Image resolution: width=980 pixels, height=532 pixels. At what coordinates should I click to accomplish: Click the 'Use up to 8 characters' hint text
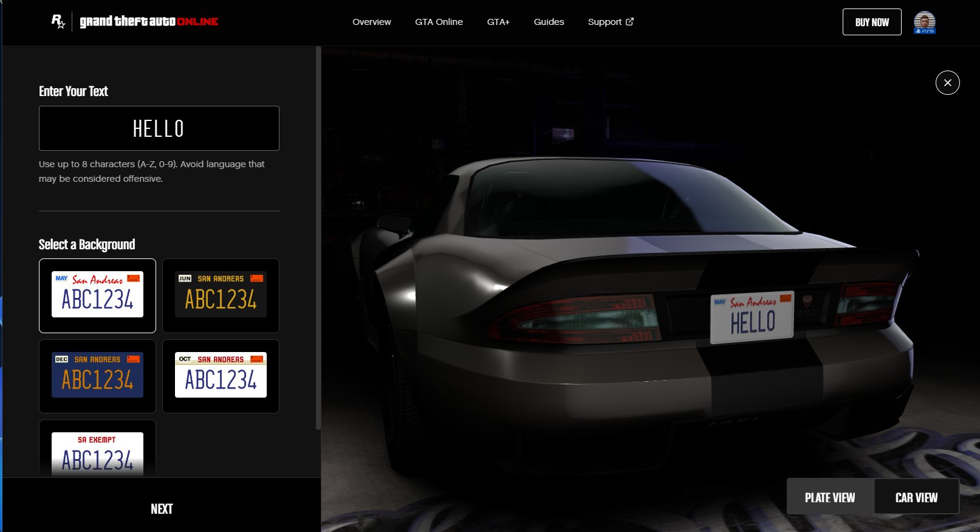(152, 171)
